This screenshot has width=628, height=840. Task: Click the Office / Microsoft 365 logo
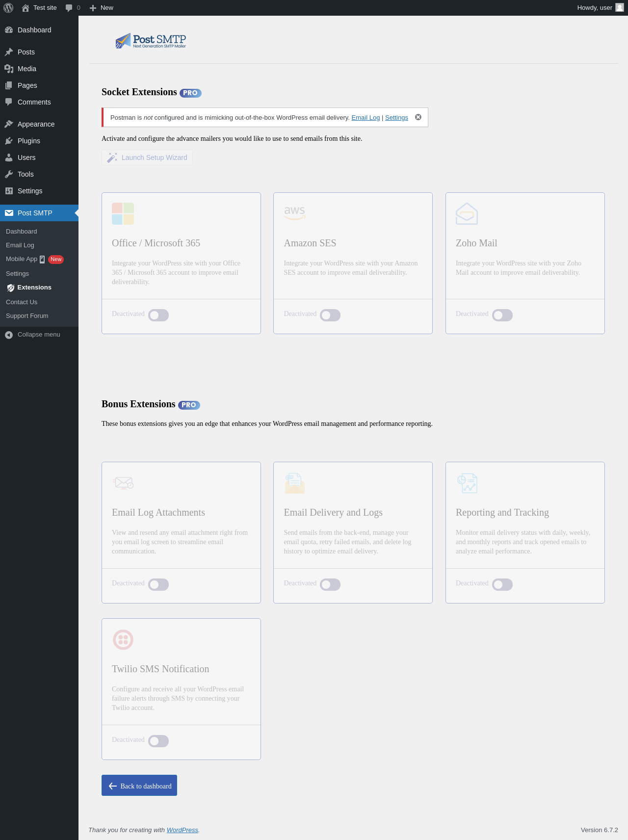pyautogui.click(x=123, y=213)
